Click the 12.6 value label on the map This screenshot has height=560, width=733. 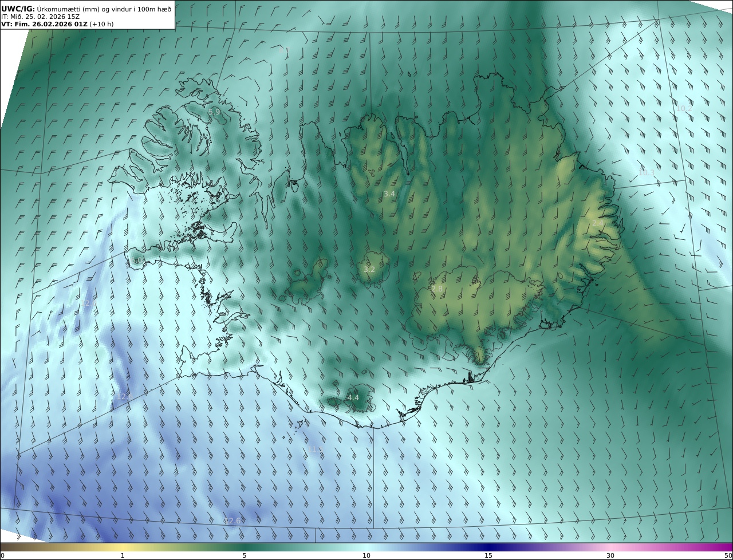(124, 396)
